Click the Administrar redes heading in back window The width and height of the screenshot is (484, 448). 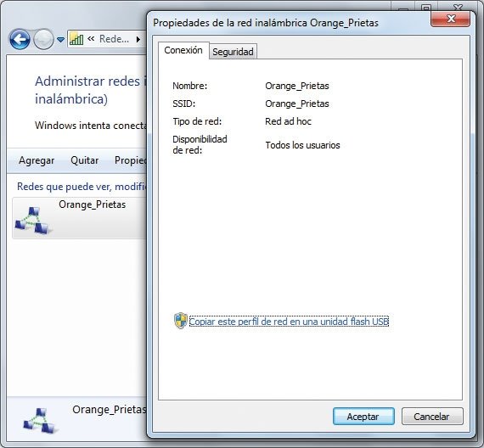[91, 90]
